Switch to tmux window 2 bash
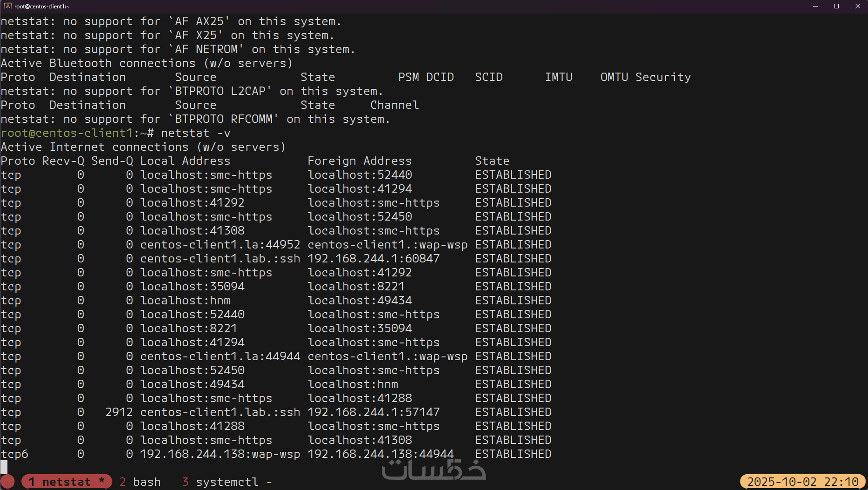Viewport: 868px width, 490px height. coord(140,482)
